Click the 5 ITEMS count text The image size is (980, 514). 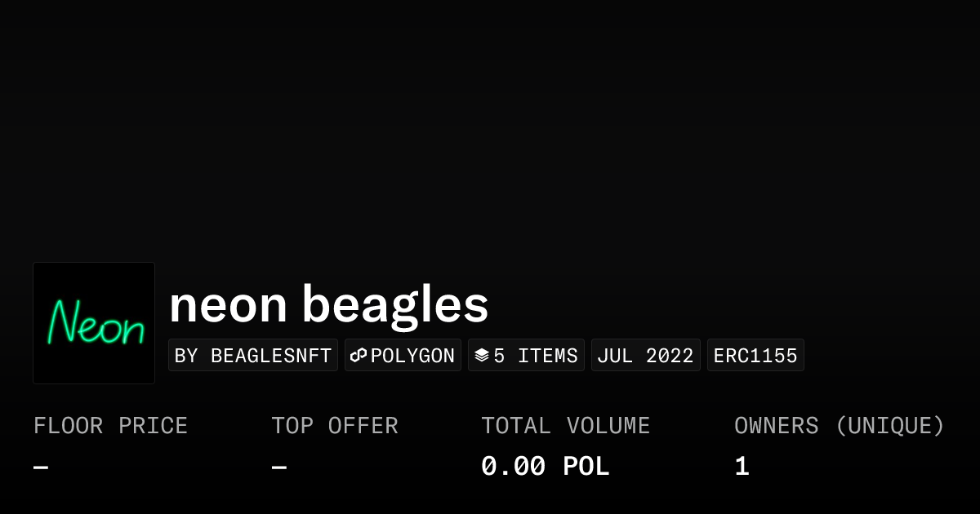coord(536,356)
